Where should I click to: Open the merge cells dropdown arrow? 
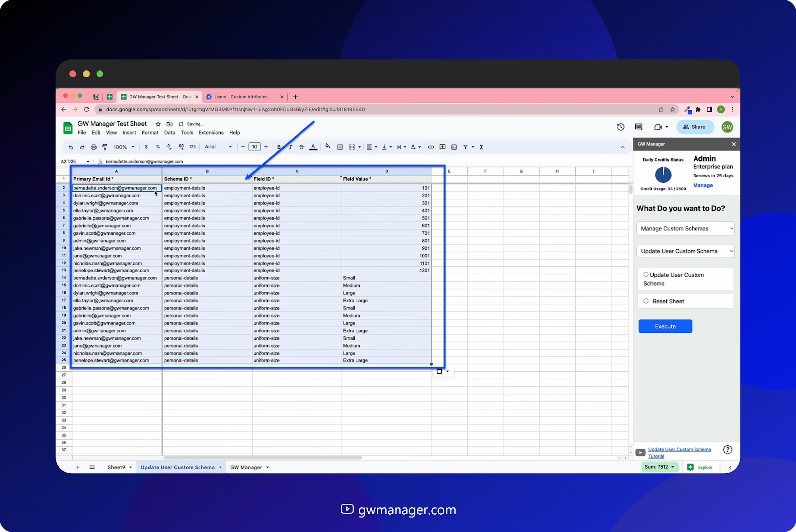pos(360,147)
